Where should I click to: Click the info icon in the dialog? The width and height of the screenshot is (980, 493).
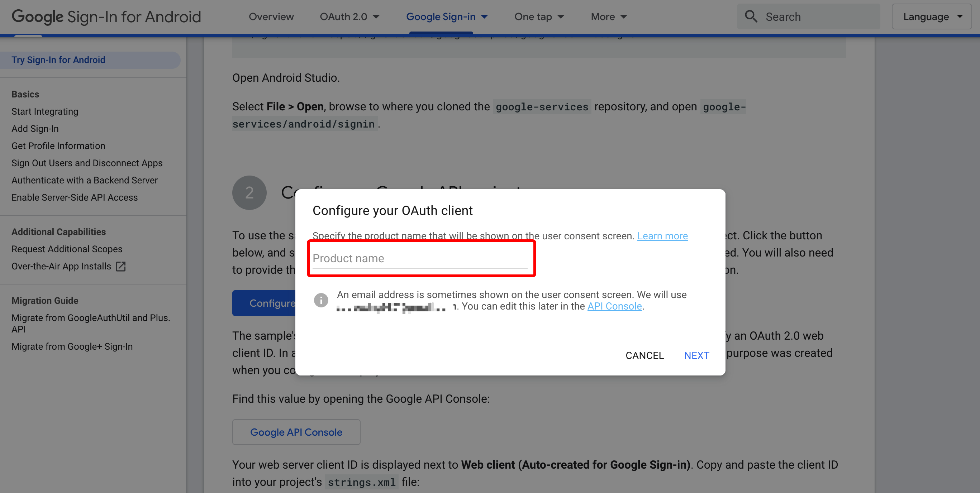(321, 300)
